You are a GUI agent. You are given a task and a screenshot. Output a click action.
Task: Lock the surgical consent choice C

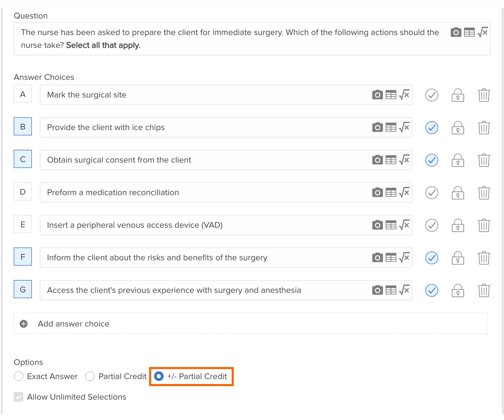[458, 160]
